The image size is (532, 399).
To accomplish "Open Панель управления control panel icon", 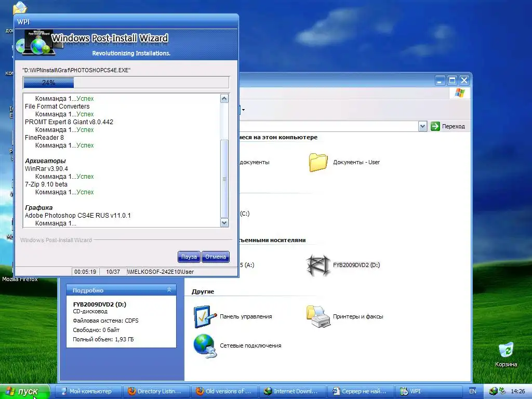I will pos(205,316).
